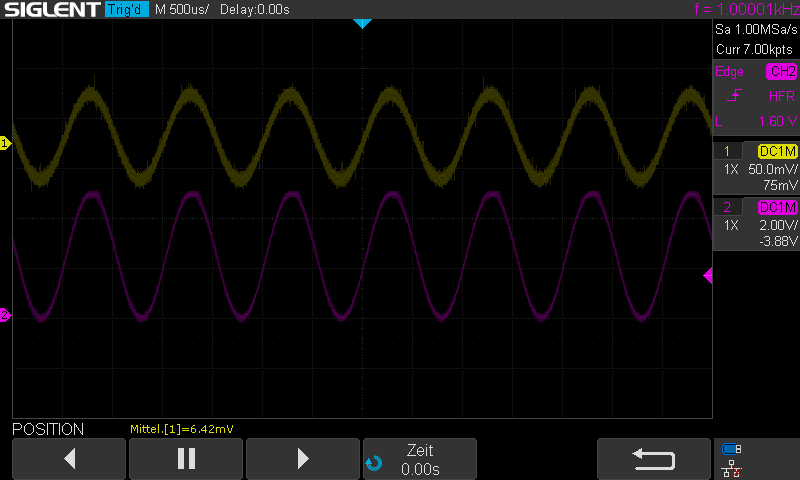Click channel 2 1X probe attenuation
This screenshot has width=800, height=480.
(x=731, y=225)
